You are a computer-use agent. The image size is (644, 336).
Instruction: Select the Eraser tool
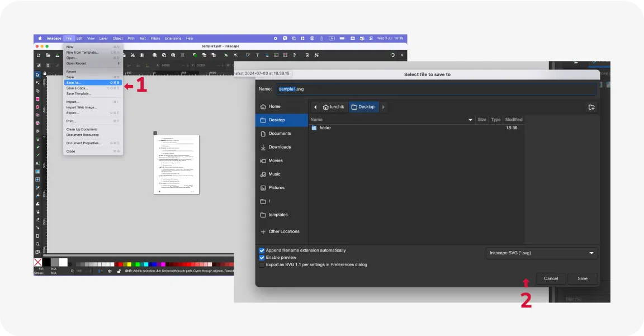coord(37,220)
